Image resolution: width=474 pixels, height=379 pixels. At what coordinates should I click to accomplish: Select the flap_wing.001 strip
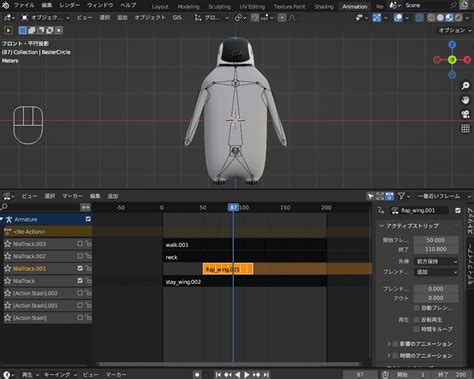228,269
